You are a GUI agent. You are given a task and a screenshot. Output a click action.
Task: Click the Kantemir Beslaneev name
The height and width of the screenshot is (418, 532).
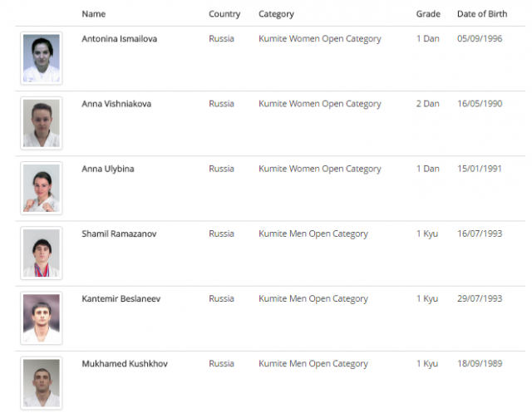click(121, 298)
